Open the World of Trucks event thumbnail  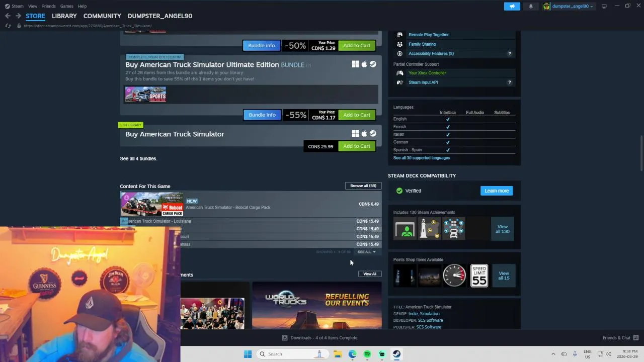pos(317,306)
